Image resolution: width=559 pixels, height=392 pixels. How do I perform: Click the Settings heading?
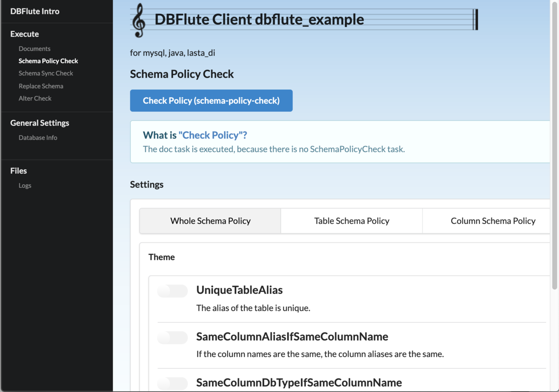[x=147, y=184]
